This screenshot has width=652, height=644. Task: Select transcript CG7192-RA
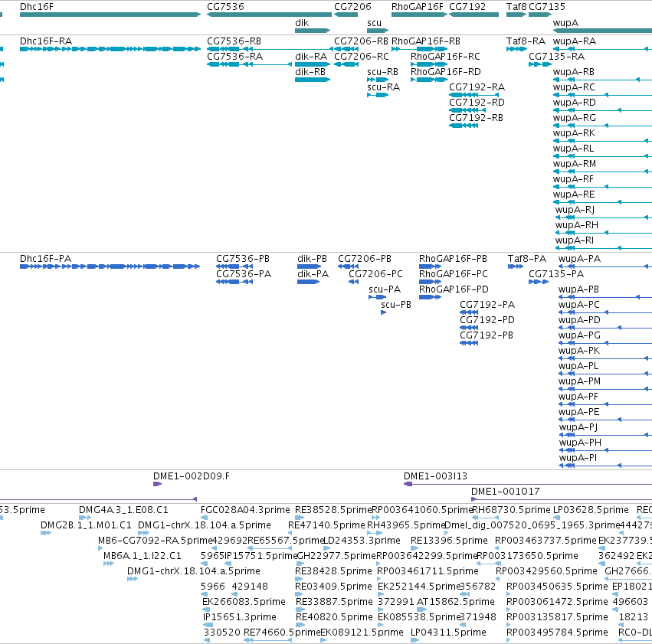point(473,95)
